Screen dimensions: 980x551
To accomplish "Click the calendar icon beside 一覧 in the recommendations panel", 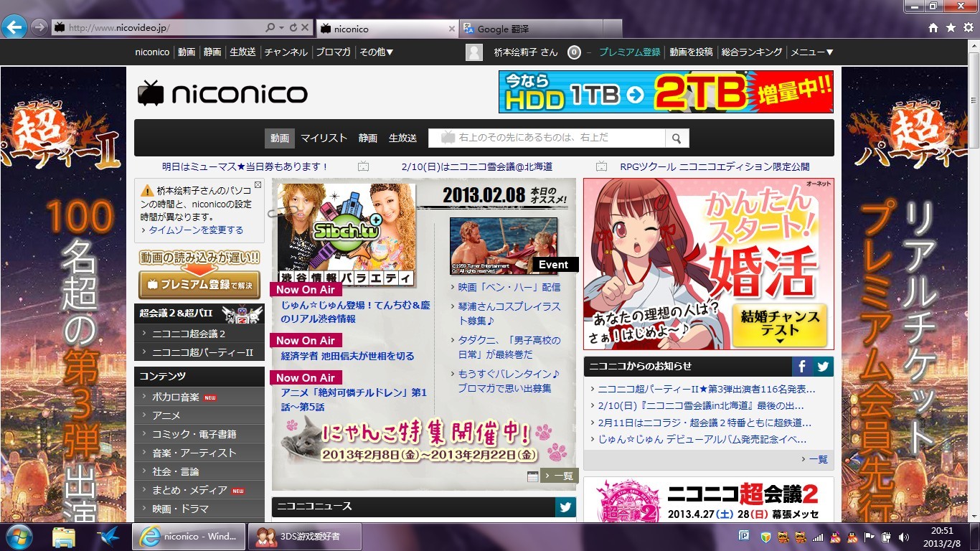I will pos(532,476).
